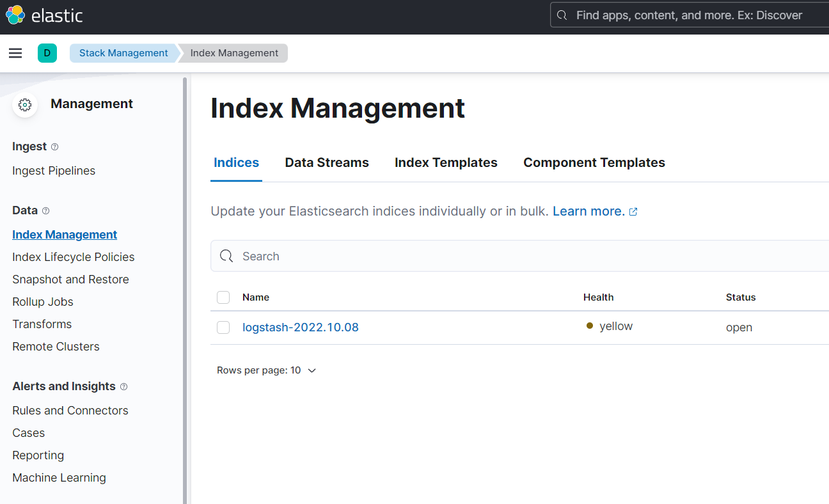
Task: Click the help icon next to Ingest
Action: pos(54,147)
